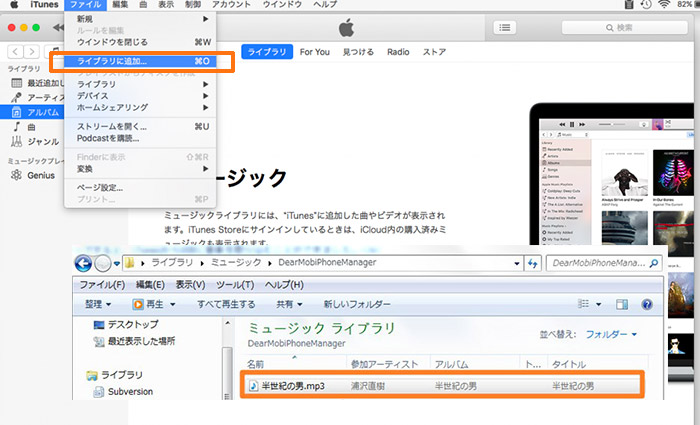The height and width of the screenshot is (425, 700).
Task: Click Explorer forward arrow button
Action: coord(103,263)
